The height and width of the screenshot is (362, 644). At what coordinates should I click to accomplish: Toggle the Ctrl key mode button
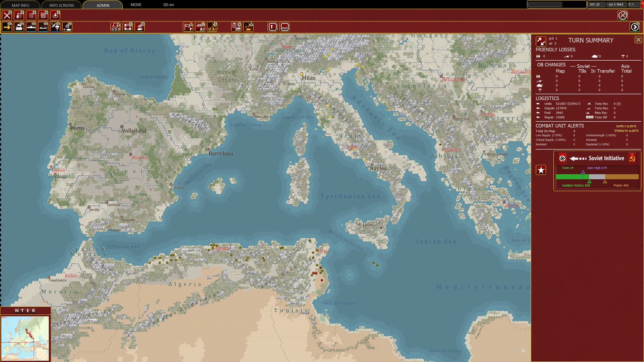pos(284,27)
